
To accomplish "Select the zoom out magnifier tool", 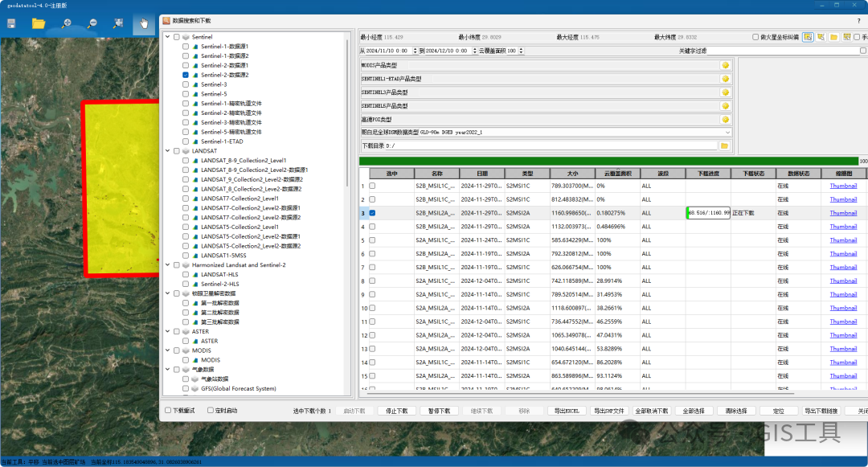I will (92, 23).
